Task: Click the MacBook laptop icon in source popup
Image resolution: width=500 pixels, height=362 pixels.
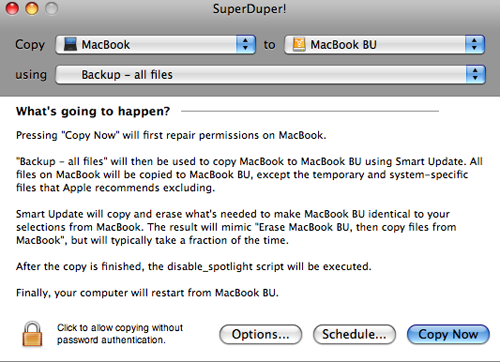Action: click(x=70, y=44)
